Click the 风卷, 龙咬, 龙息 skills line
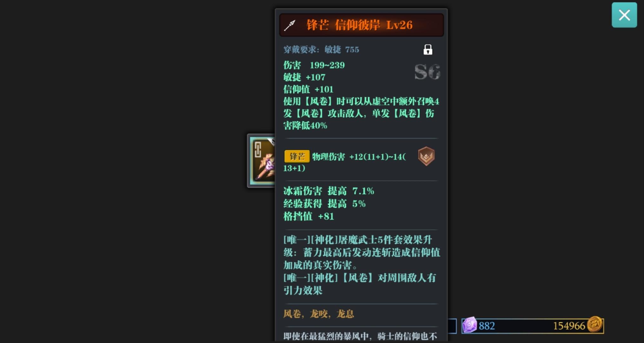The image size is (644, 343). 319,314
